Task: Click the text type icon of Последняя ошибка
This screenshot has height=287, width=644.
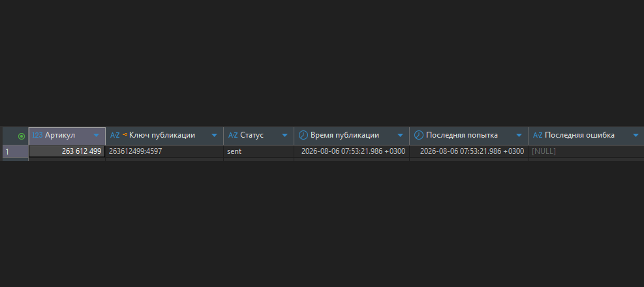Action: pyautogui.click(x=538, y=135)
